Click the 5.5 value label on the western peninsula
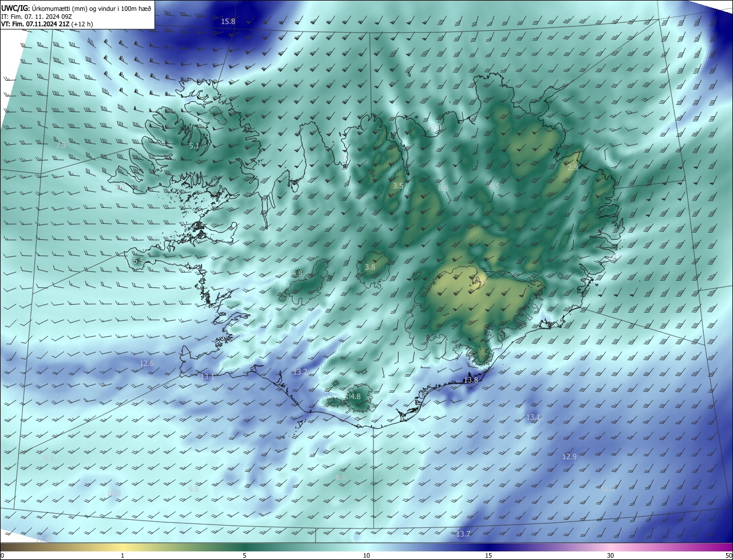The width and height of the screenshot is (733, 560). click(x=139, y=261)
